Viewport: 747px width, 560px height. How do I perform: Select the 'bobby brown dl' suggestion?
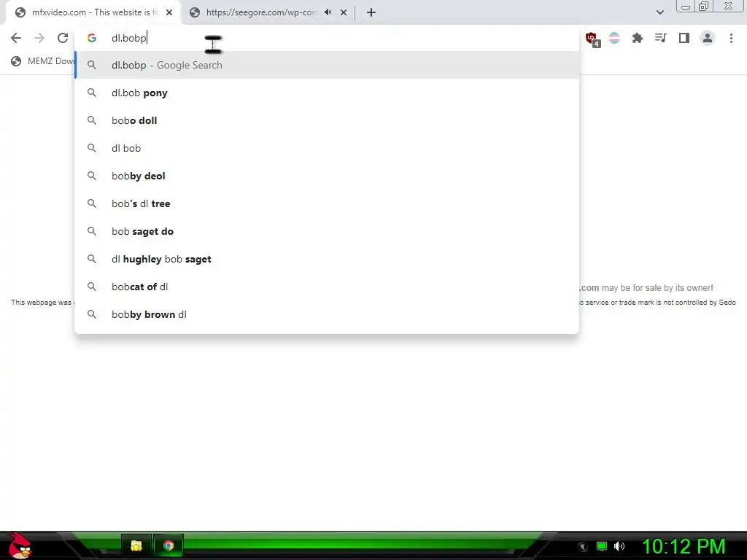[327, 314]
